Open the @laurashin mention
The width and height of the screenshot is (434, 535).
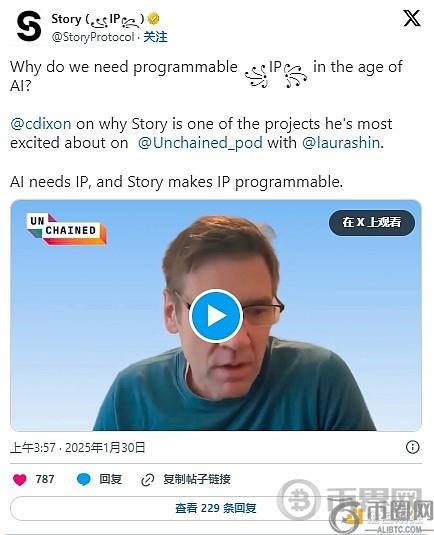(x=341, y=143)
